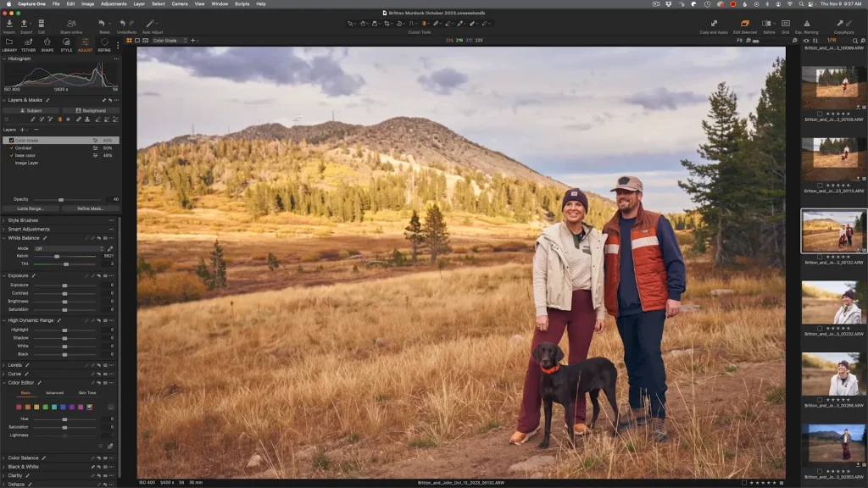Switch browser to grid view icon
Viewport: 868px width, 488px height.
click(x=130, y=41)
